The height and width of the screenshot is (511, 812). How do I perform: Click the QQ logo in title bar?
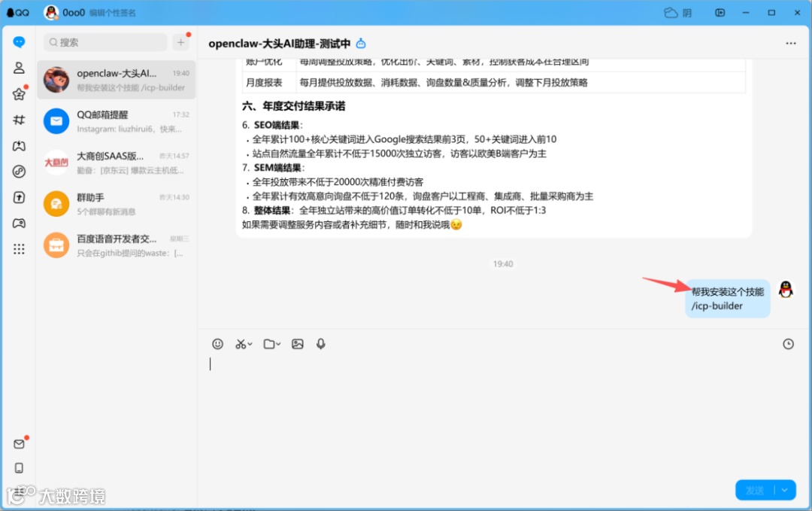pos(18,13)
